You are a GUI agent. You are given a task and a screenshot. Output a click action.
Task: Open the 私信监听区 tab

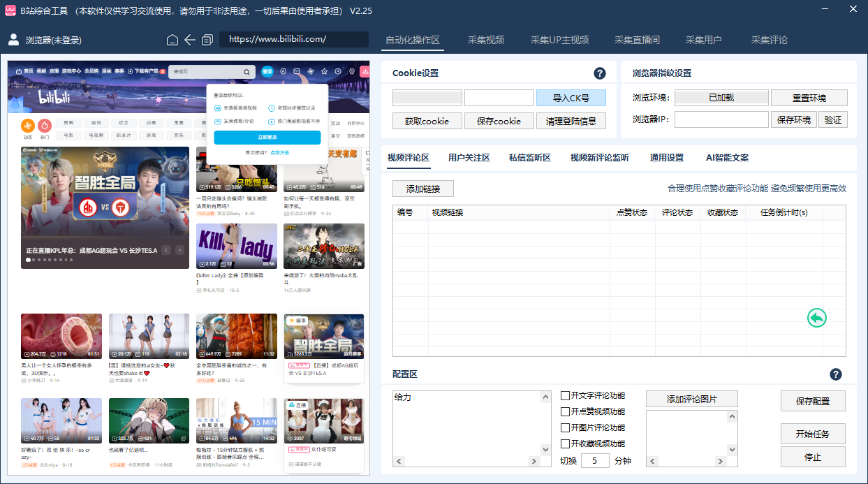pos(529,158)
